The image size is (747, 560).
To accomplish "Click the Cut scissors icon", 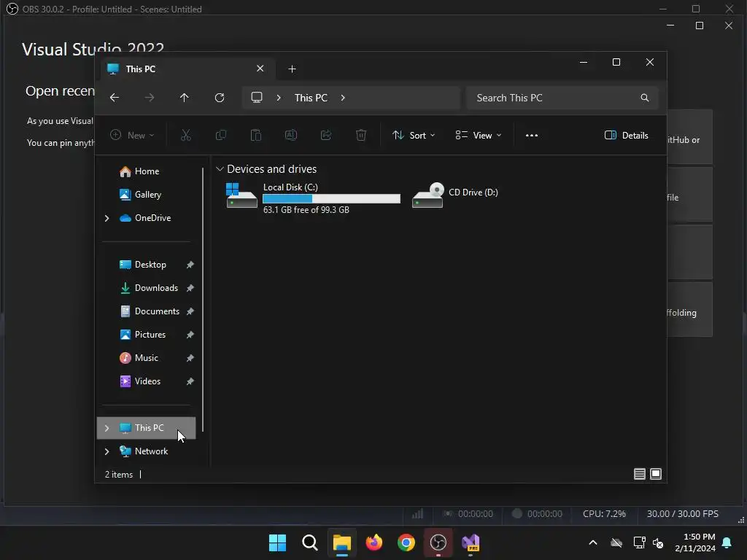I will click(x=186, y=135).
